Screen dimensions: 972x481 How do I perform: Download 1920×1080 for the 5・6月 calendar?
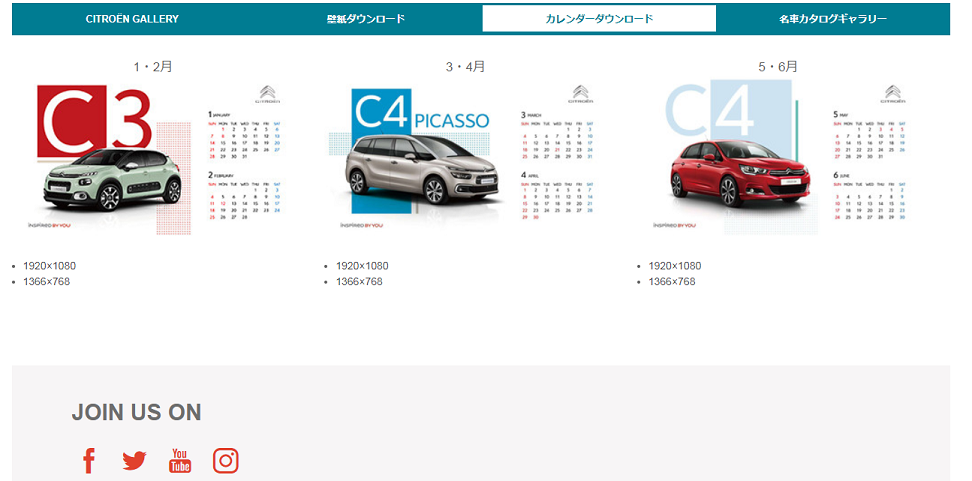click(x=675, y=266)
